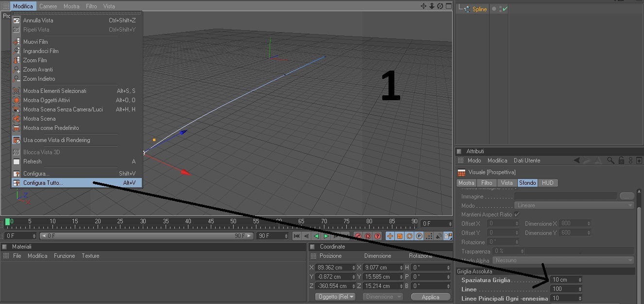Toggle Position keyframe recording icon
The width and height of the screenshot is (644, 304).
pyautogui.click(x=390, y=236)
